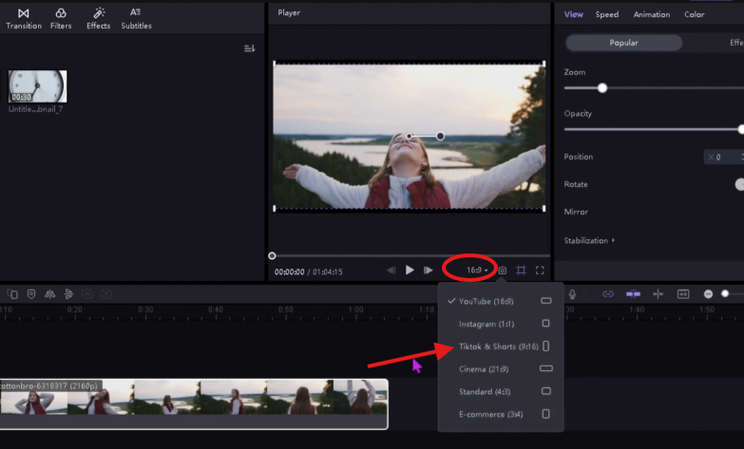Select YouTube (16:9) aspect ratio
Screen dimensions: 744x449
click(501, 301)
